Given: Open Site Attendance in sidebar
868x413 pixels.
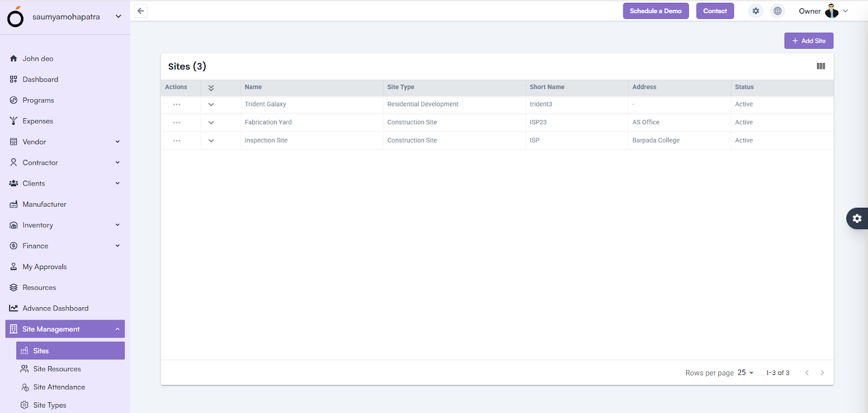Looking at the screenshot, I should click(x=59, y=387).
